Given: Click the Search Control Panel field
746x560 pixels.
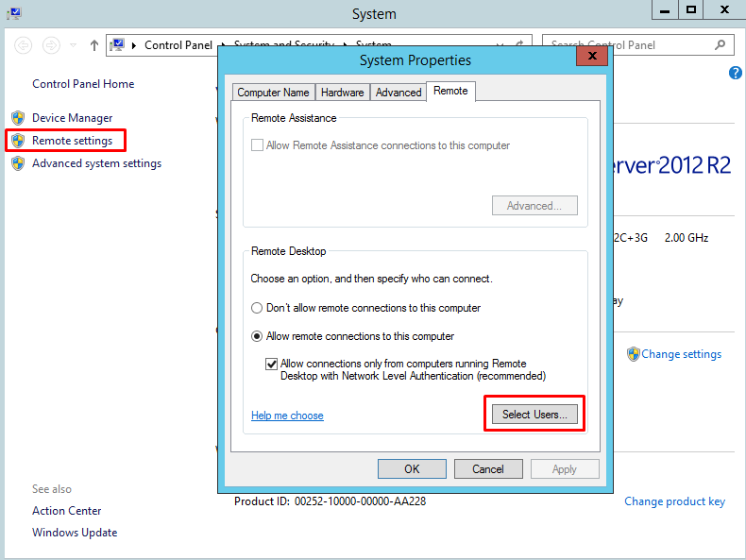Looking at the screenshot, I should (x=637, y=45).
